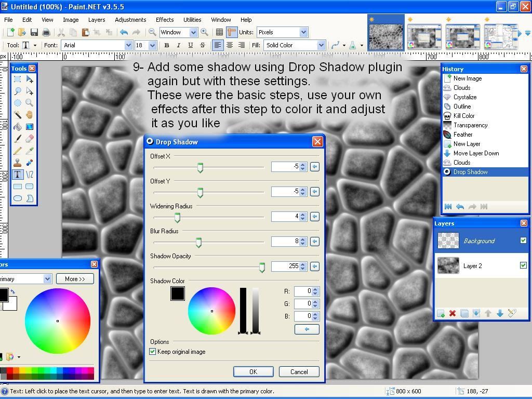Image resolution: width=532 pixels, height=399 pixels.
Task: Click the Italic formatting button
Action: tap(179, 45)
